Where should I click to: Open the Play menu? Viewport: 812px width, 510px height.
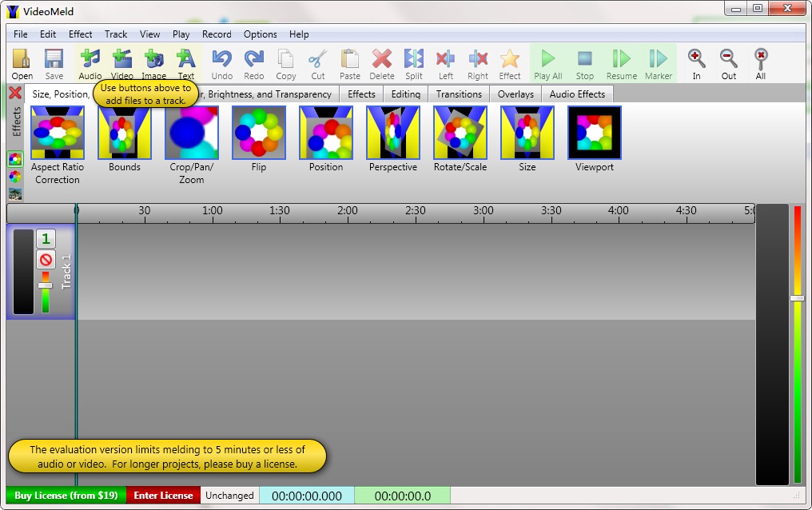[181, 34]
